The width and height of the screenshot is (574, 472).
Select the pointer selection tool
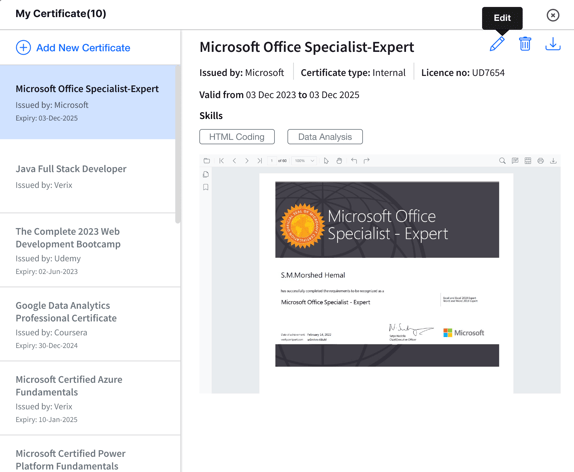(x=326, y=161)
